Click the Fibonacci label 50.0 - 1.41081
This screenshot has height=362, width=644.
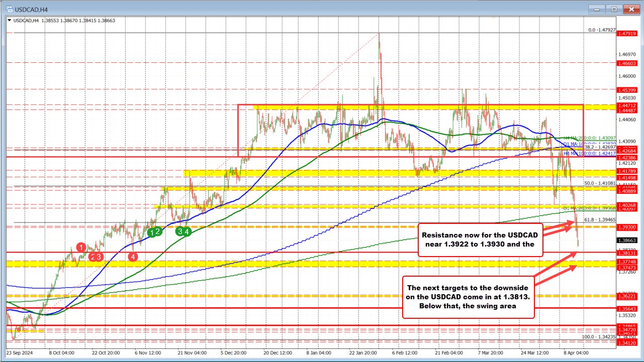[600, 183]
